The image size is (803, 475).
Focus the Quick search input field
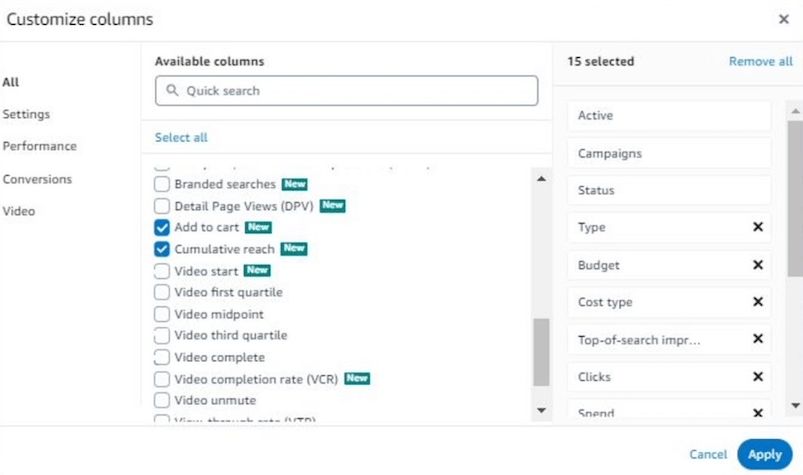pyautogui.click(x=355, y=91)
